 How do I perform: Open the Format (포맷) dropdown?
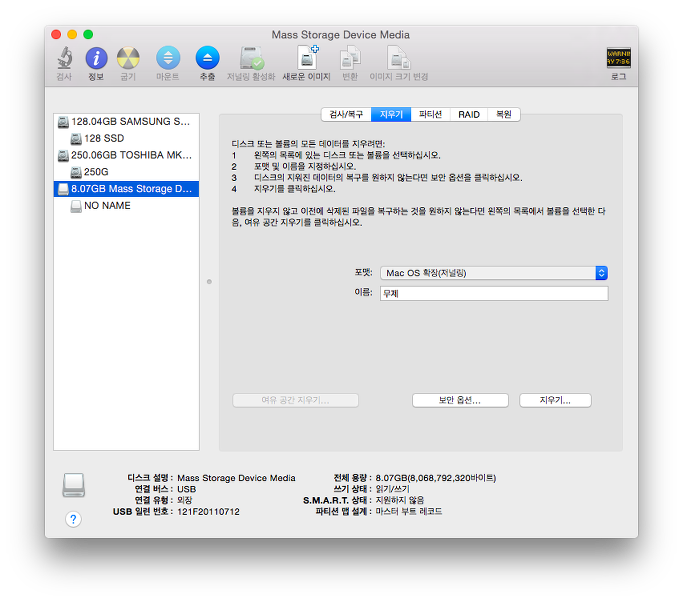click(x=494, y=273)
